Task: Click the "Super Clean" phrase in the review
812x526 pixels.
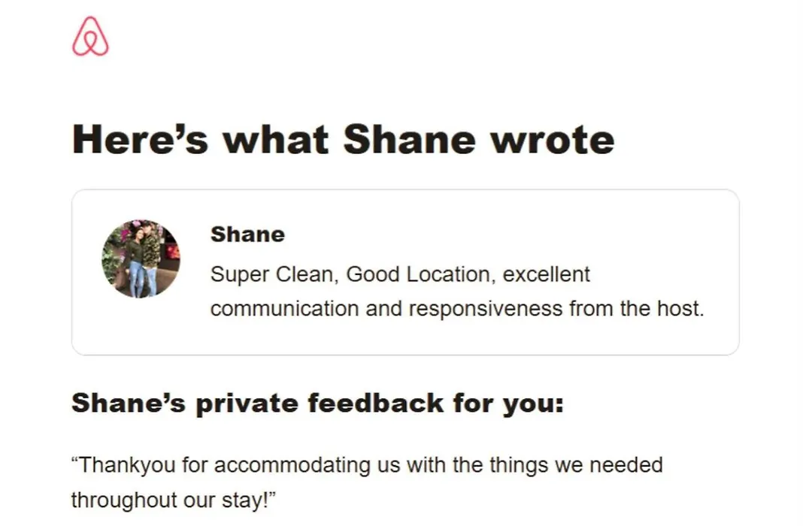Action: click(x=274, y=274)
